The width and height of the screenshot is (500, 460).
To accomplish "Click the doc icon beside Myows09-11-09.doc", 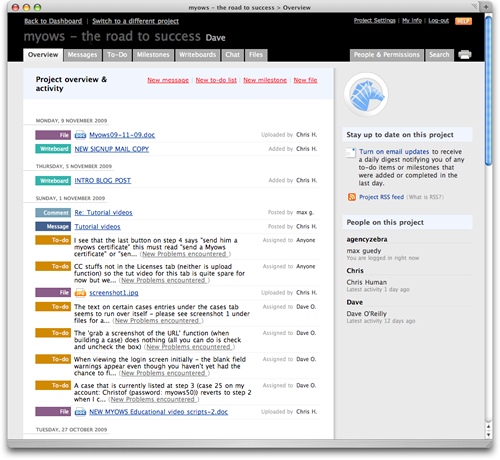I will click(x=80, y=135).
